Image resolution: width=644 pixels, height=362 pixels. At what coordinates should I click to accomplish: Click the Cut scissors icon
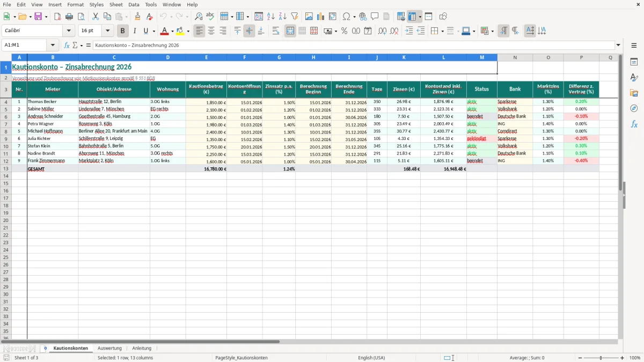96,17
